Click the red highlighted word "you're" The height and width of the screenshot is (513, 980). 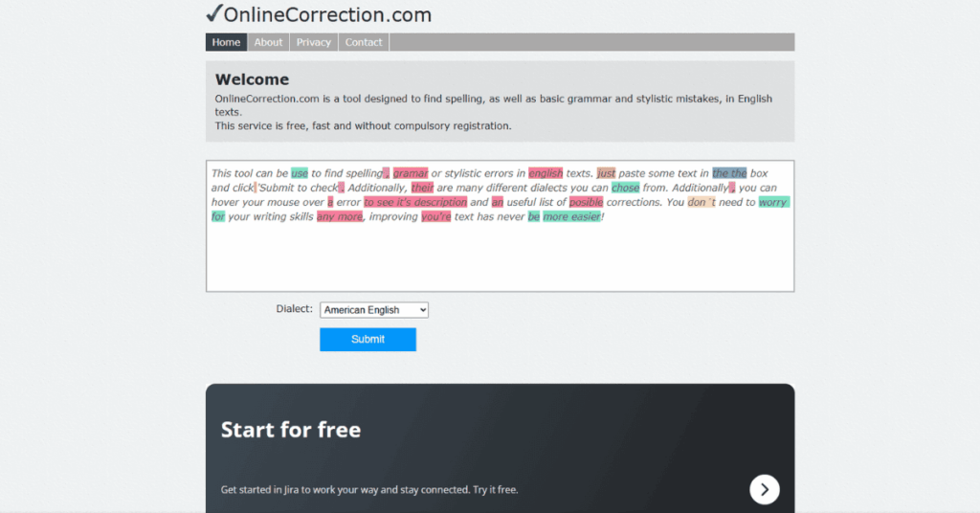[436, 216]
